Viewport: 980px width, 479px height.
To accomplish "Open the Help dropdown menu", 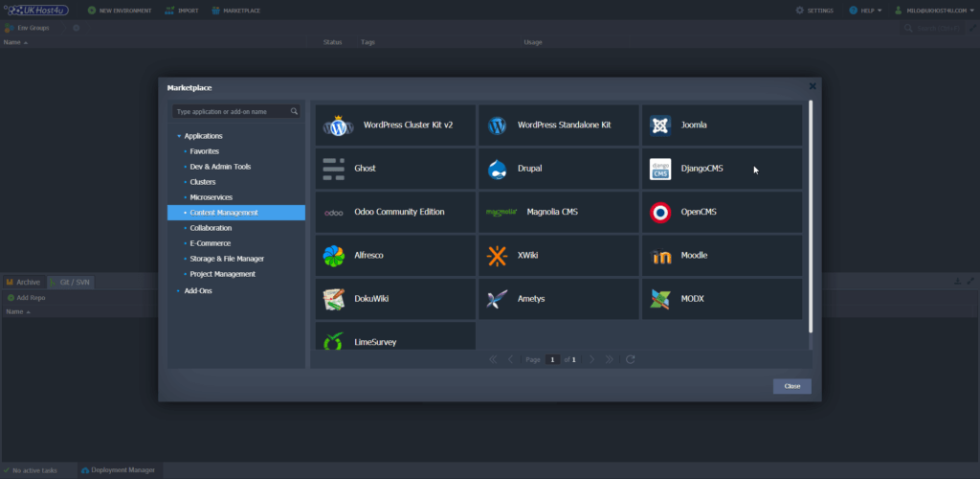I will (865, 11).
